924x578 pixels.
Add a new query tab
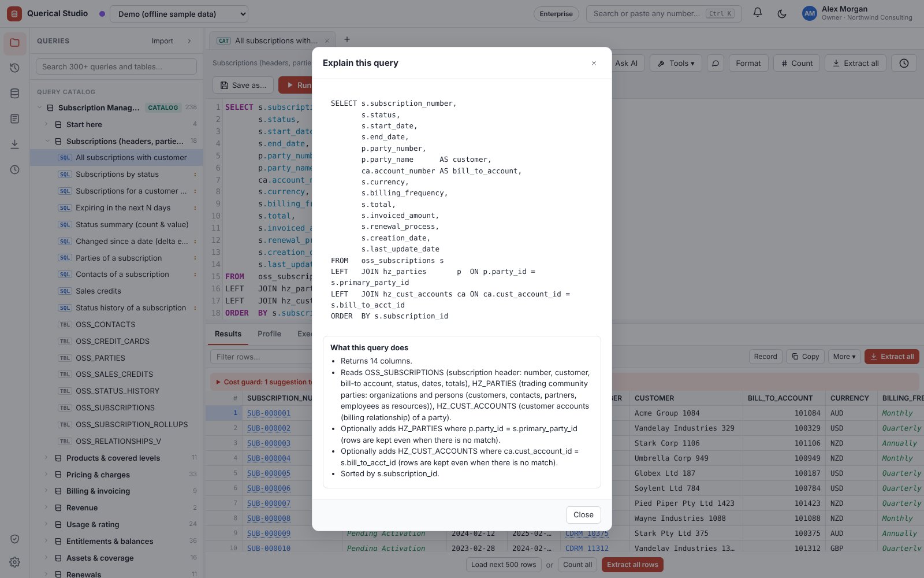click(x=347, y=39)
